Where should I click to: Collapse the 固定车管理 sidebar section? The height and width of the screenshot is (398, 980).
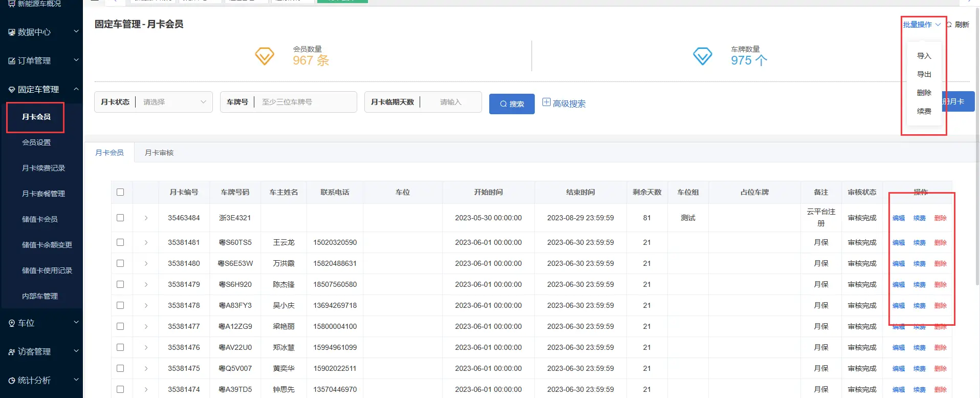[76, 89]
